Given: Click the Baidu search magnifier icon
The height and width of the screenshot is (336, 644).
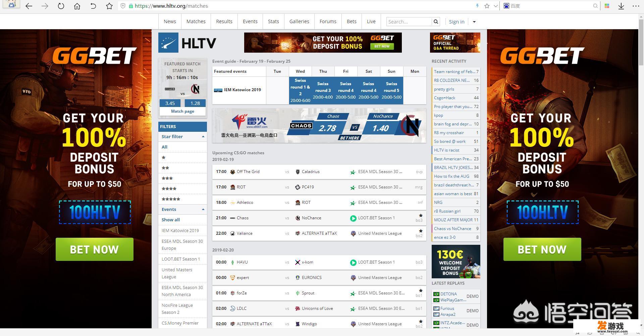Looking at the screenshot, I should click(x=595, y=6).
